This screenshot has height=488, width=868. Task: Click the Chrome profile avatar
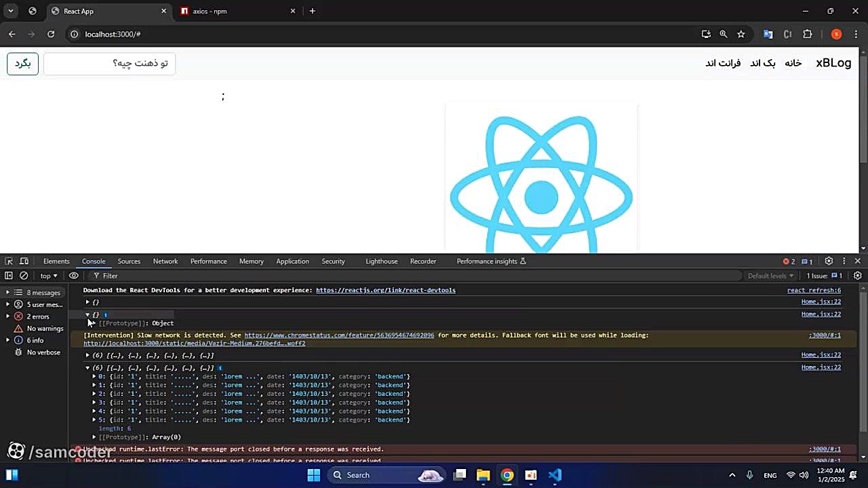(836, 34)
